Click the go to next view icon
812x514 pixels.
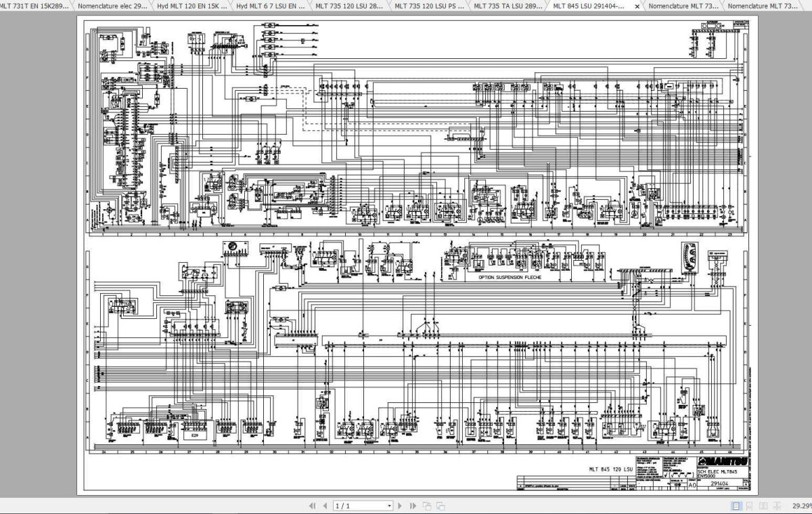tap(441, 506)
